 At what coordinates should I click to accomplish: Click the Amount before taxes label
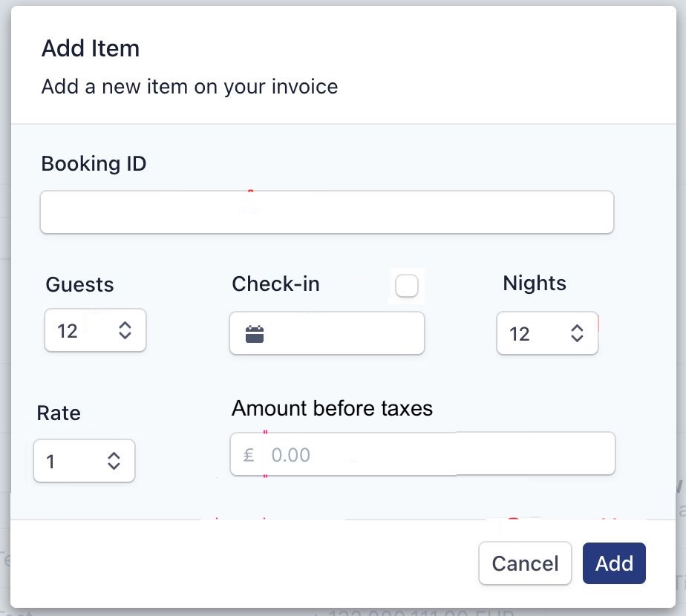332,408
